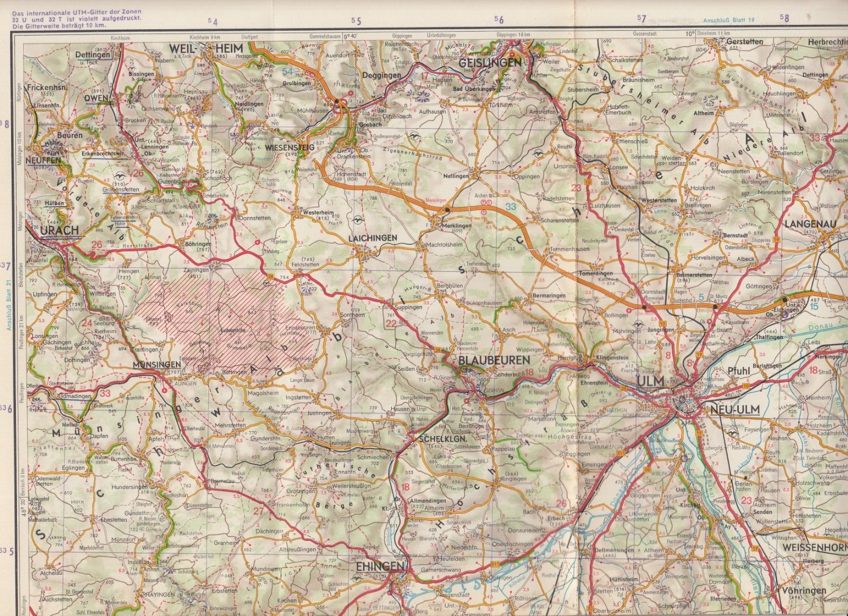Select the Bad Überkingen label

pyautogui.click(x=474, y=88)
